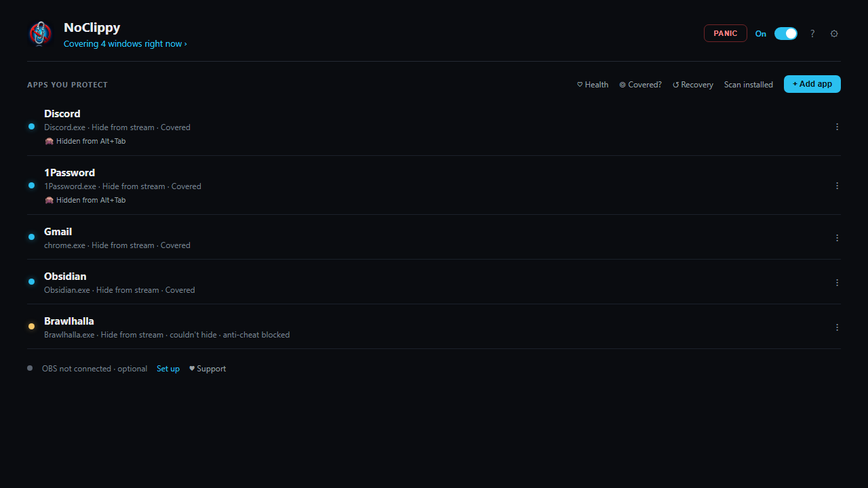The image size is (868, 488).
Task: Click 1Password's 'Hidden from Alt+Tab' label
Action: pyautogui.click(x=85, y=201)
